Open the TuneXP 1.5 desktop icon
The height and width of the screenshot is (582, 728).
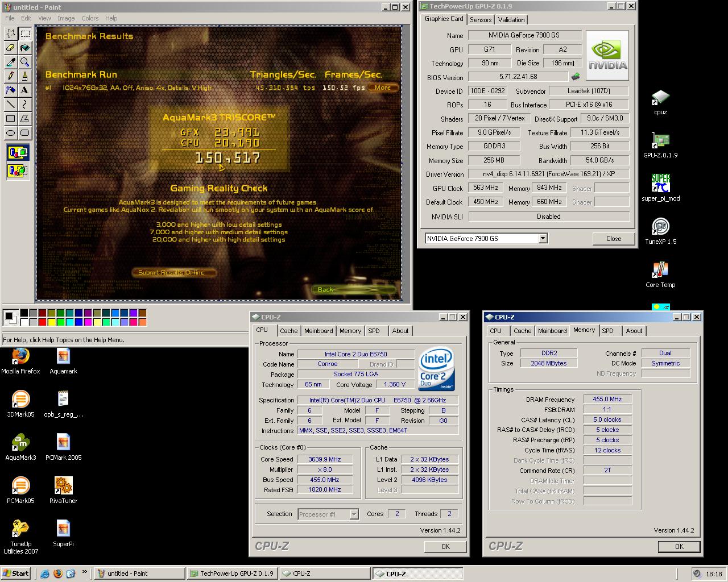(660, 232)
